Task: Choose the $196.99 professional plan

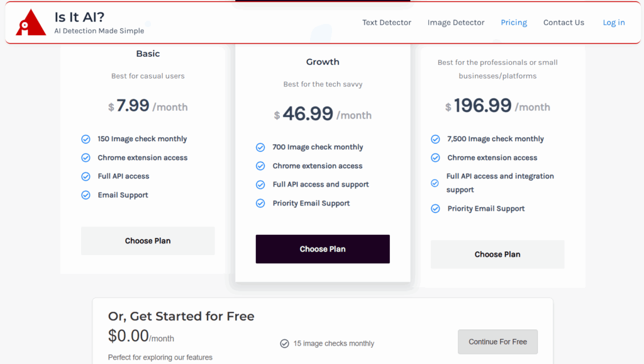Action: (497, 254)
